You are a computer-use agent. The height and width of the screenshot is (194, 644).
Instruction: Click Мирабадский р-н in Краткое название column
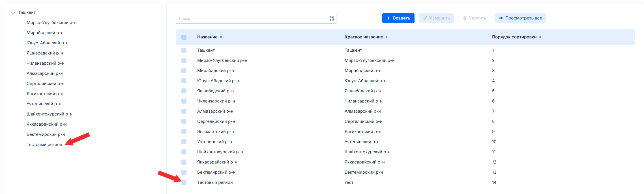pyautogui.click(x=363, y=71)
